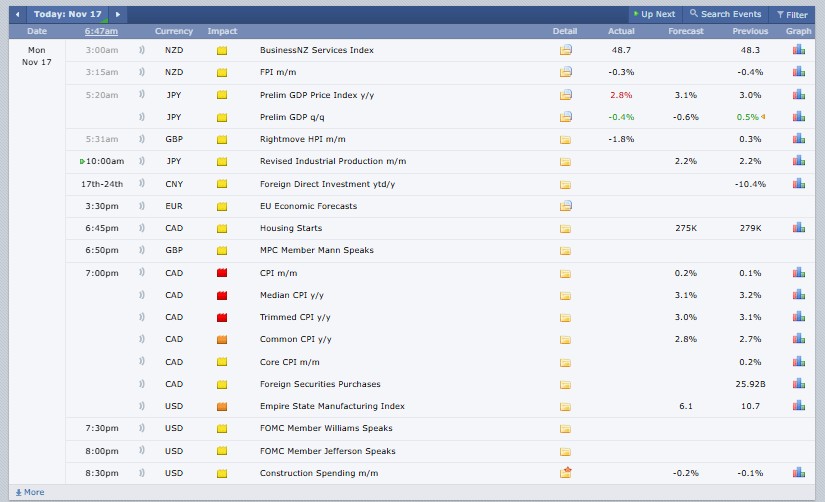Toggle alert speaker for Construction Spending m/m

click(x=141, y=472)
